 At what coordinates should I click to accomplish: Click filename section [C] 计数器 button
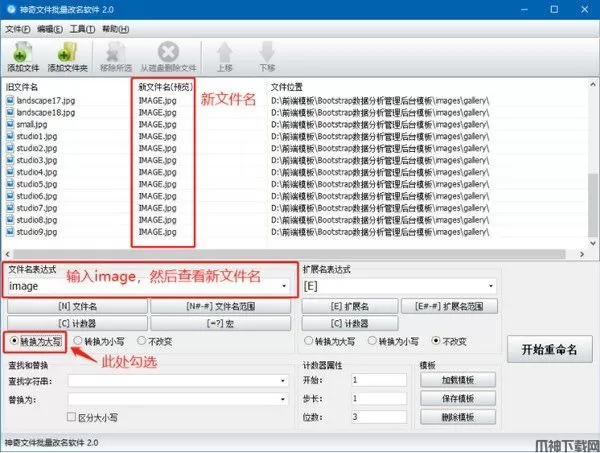[77, 323]
